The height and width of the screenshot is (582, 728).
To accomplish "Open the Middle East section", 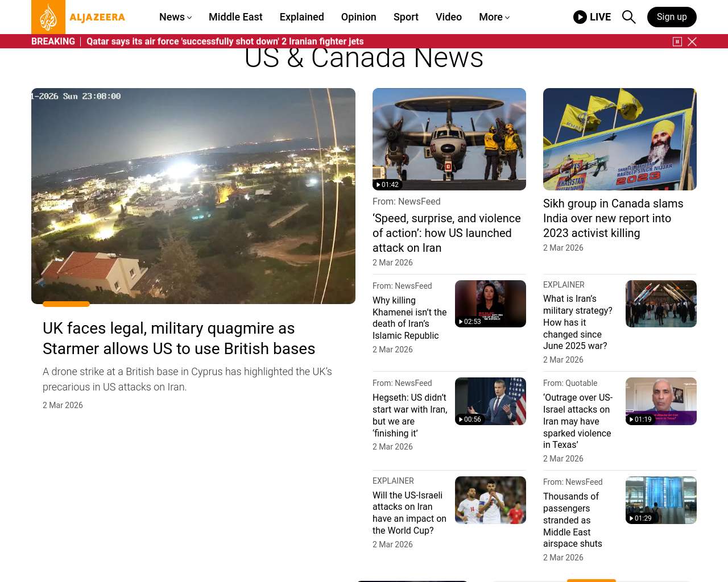I will click(x=235, y=17).
